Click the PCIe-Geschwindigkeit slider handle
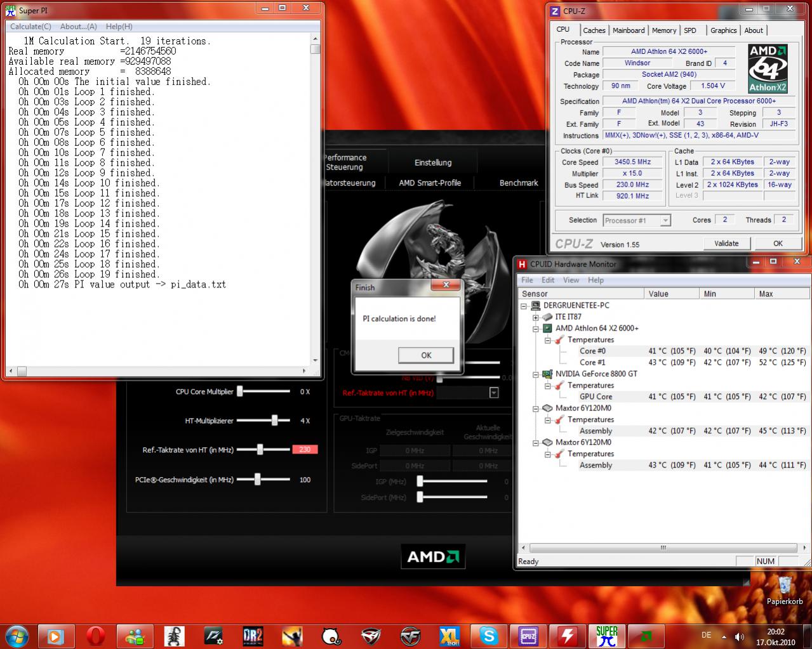Viewport: 812px width, 649px height. pos(257,479)
